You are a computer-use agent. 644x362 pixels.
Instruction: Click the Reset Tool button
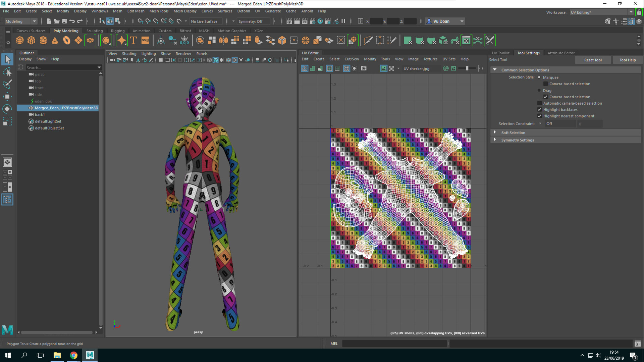click(x=593, y=60)
